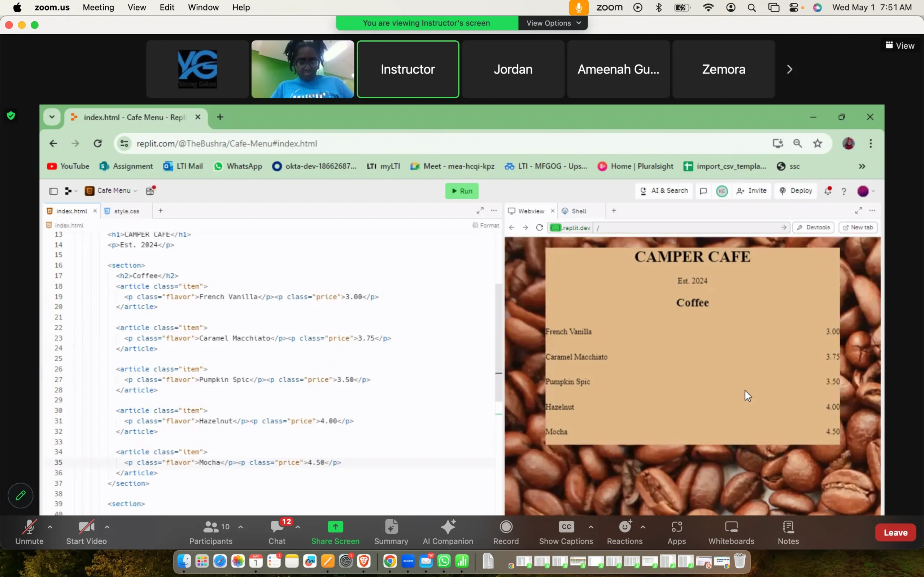Open the Window menu in menu bar
Viewport: 924px width, 577px height.
click(x=203, y=7)
